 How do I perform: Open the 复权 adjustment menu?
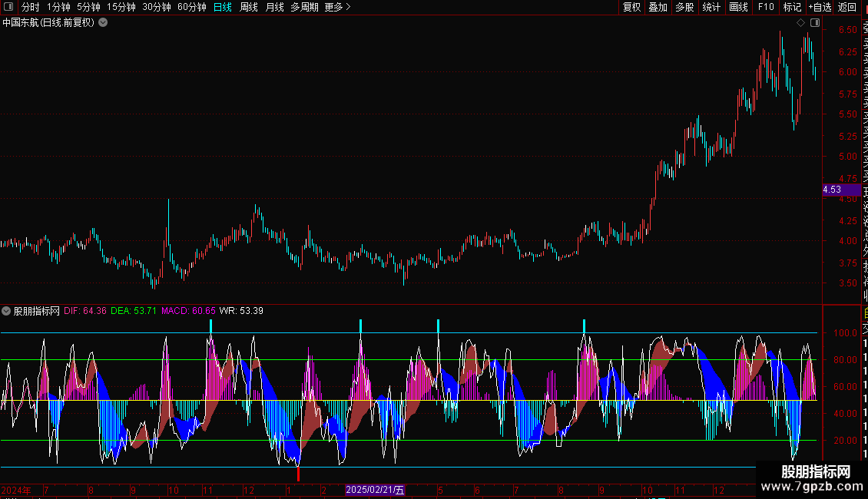coord(631,7)
